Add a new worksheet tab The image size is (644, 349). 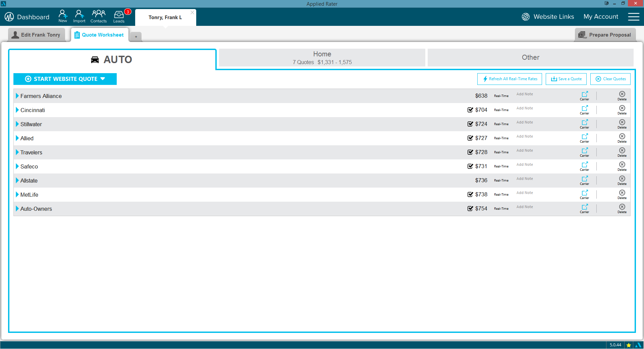(136, 37)
